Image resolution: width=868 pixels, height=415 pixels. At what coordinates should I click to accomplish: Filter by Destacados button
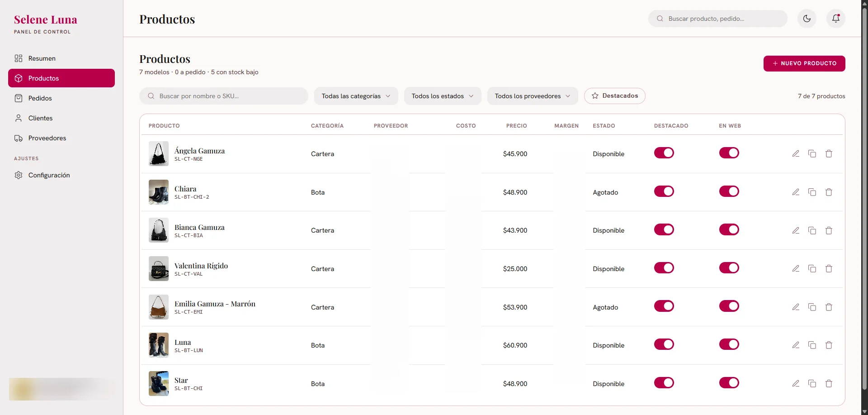pos(614,96)
